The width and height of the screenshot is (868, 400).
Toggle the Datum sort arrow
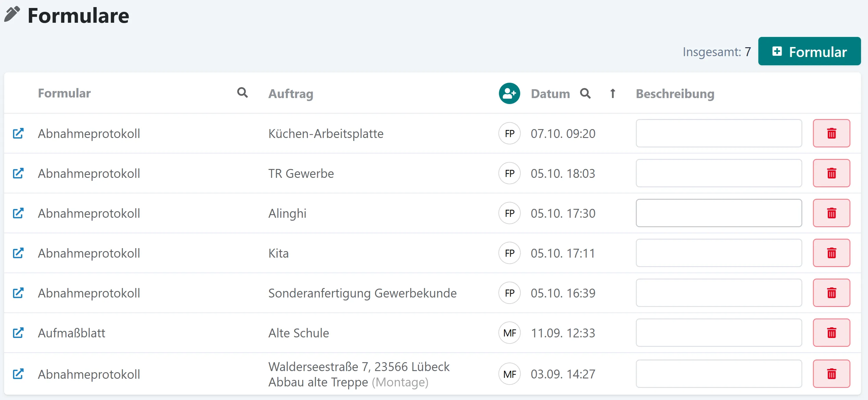click(612, 93)
